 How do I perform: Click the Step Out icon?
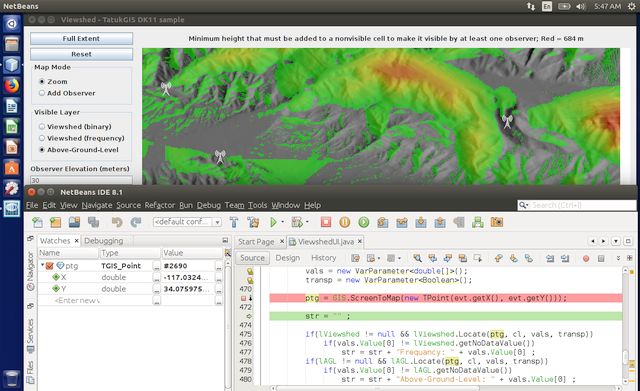440,222
